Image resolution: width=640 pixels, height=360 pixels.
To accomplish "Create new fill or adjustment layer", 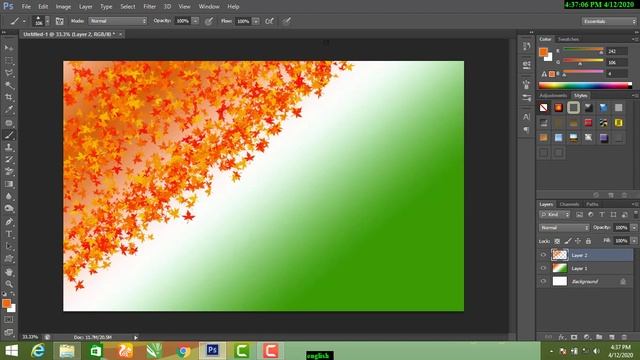I will coord(587,337).
